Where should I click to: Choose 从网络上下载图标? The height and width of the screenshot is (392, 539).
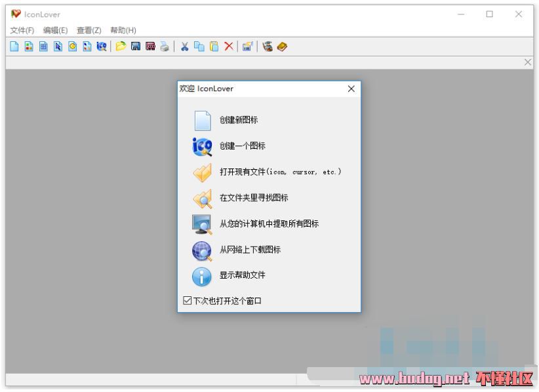click(x=250, y=249)
